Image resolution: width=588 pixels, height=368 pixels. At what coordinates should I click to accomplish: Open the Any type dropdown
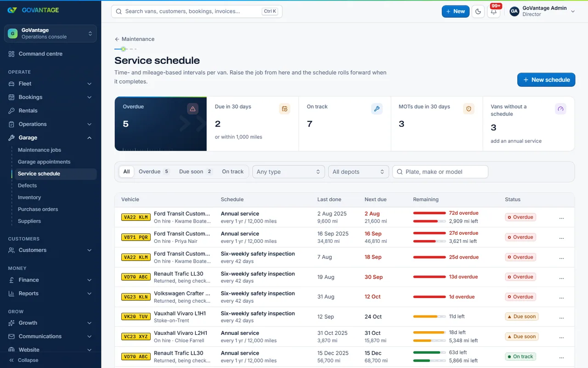click(288, 172)
